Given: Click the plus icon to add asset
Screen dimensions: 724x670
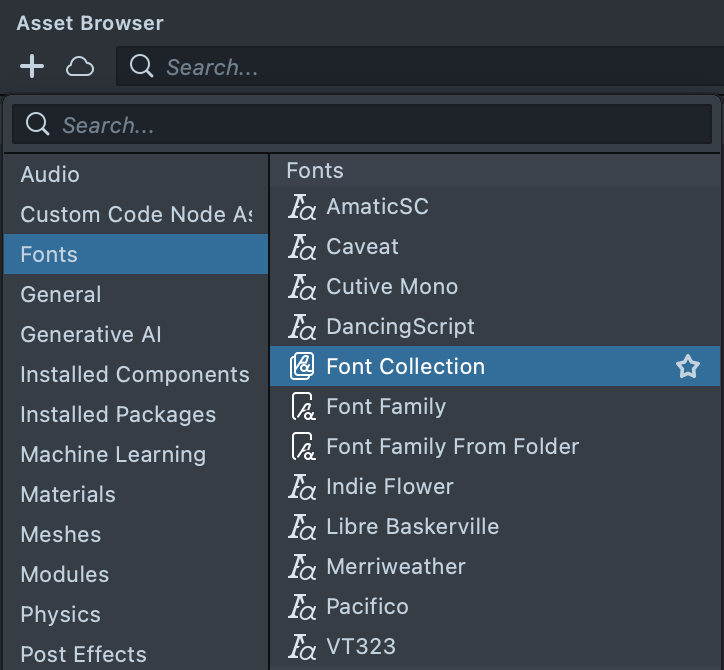Looking at the screenshot, I should (x=32, y=67).
